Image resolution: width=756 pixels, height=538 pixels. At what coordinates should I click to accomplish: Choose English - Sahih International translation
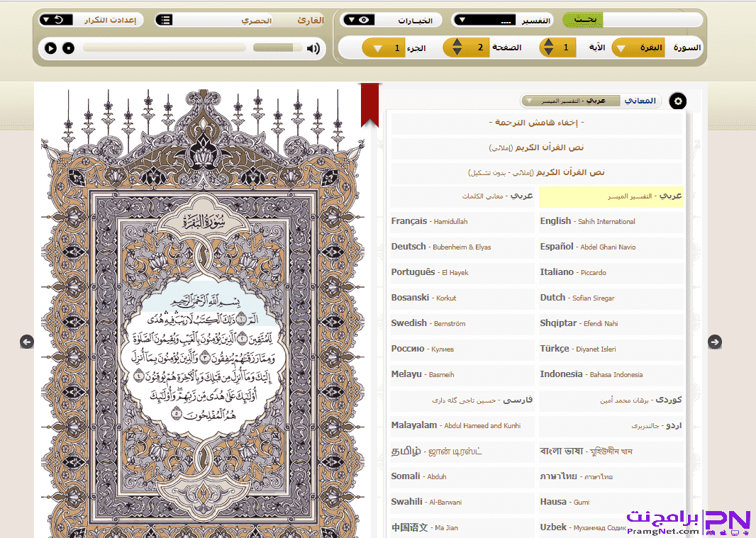tap(611, 222)
